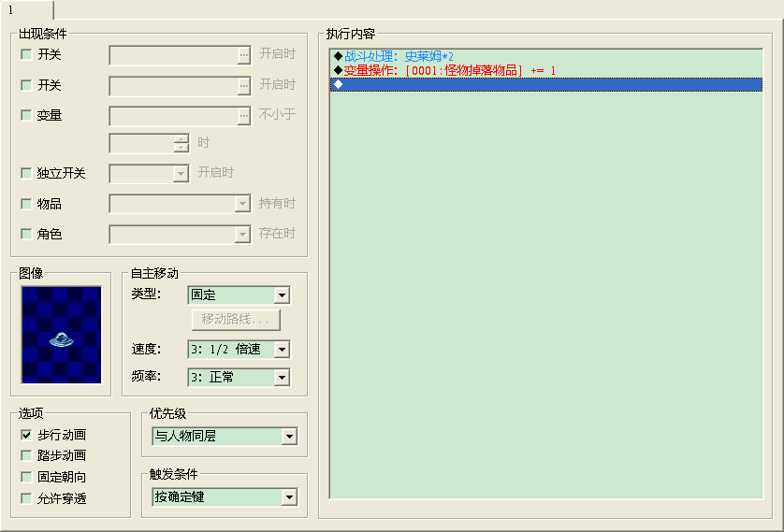Tick the 独立开关 condition checkbox
The height and width of the screenshot is (532, 784).
pyautogui.click(x=26, y=173)
